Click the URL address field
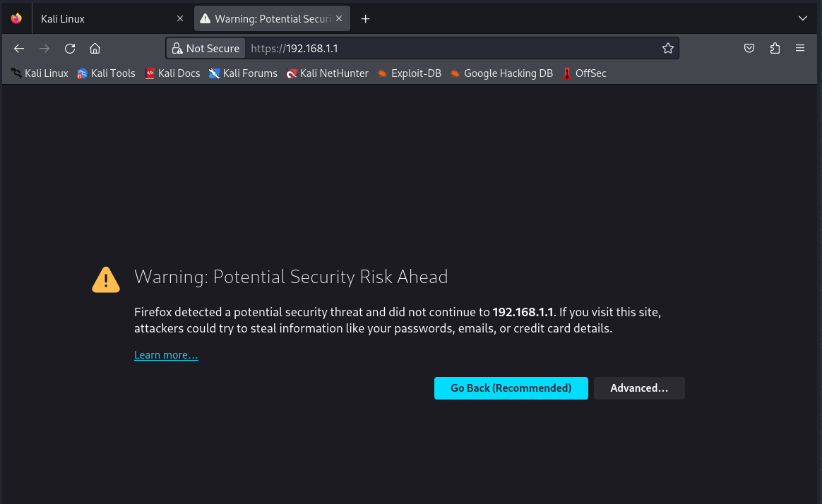Viewport: 822px width, 504px height. (x=452, y=49)
